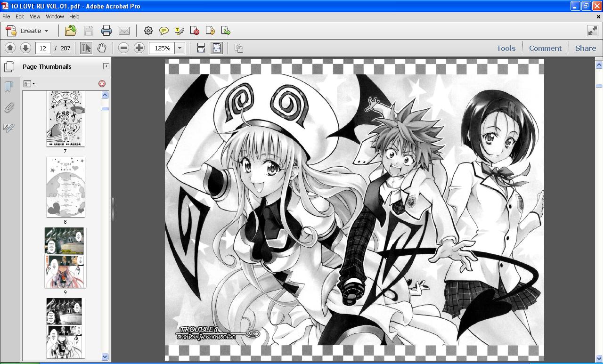
Task: Open the Comment pane
Action: tap(545, 48)
